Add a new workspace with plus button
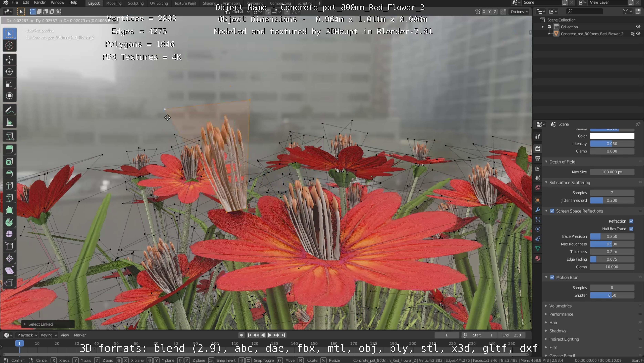 [319, 3]
